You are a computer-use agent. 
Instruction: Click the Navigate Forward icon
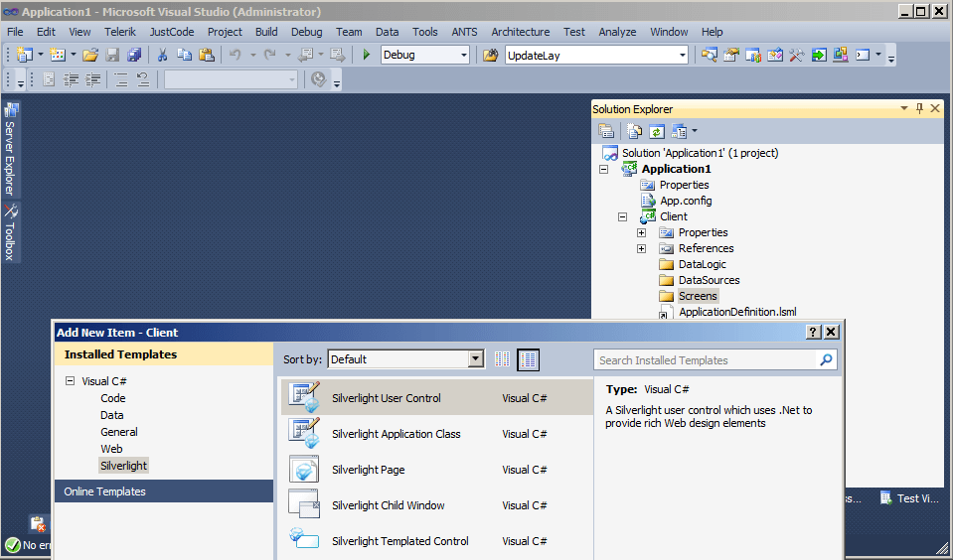click(337, 55)
